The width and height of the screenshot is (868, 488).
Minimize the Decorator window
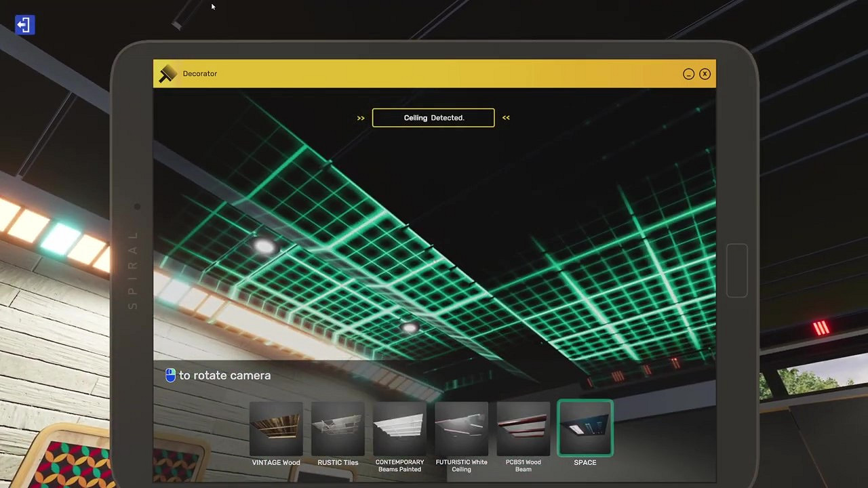click(688, 74)
